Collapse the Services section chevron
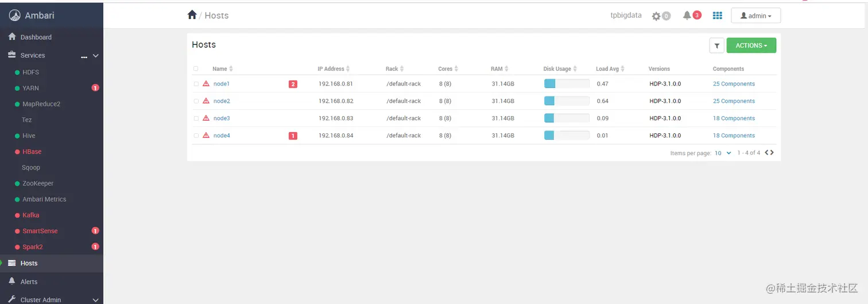 click(96, 56)
